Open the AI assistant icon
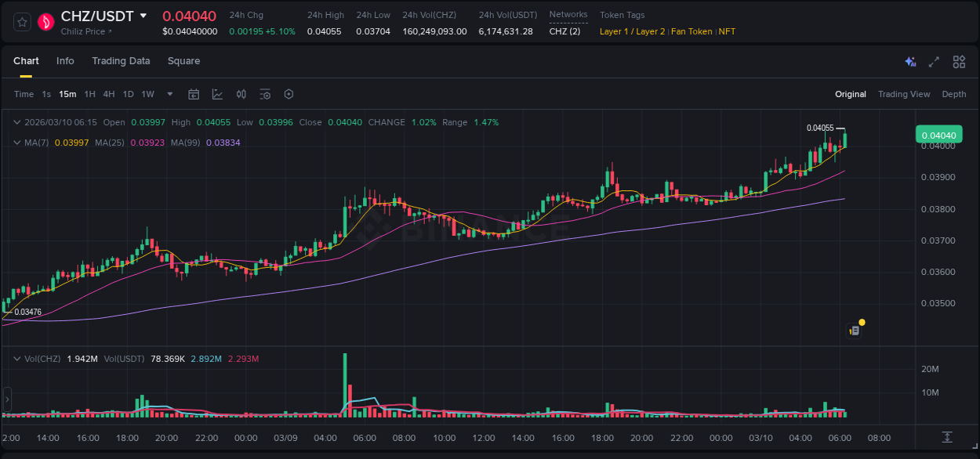The image size is (980, 459). point(909,61)
